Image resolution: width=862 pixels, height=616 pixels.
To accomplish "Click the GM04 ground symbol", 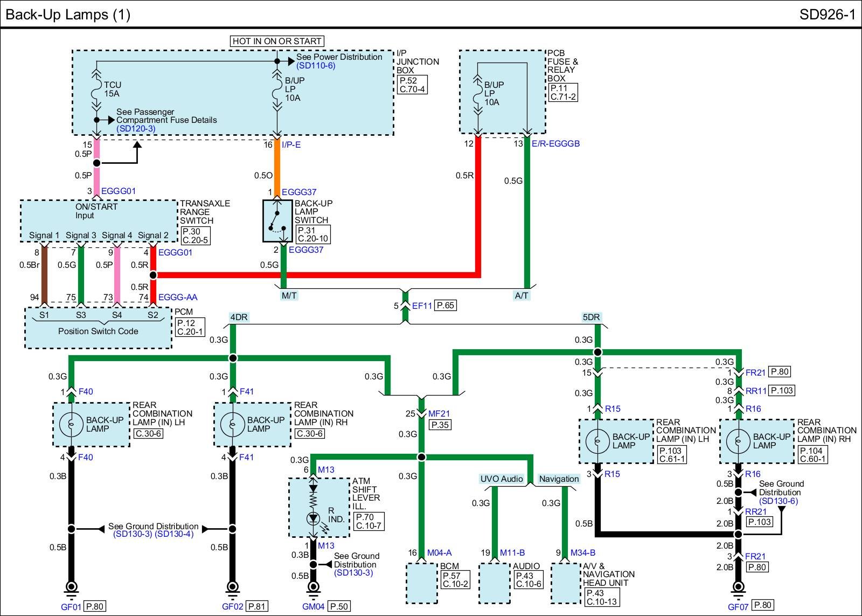I will [313, 588].
